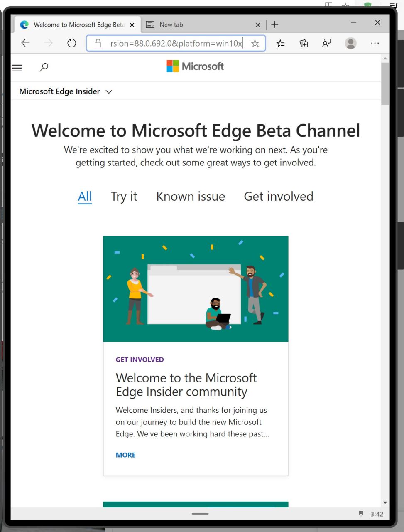Open Welcome to the Microsoft Edge Insider community
404x532 pixels.
[x=186, y=385]
